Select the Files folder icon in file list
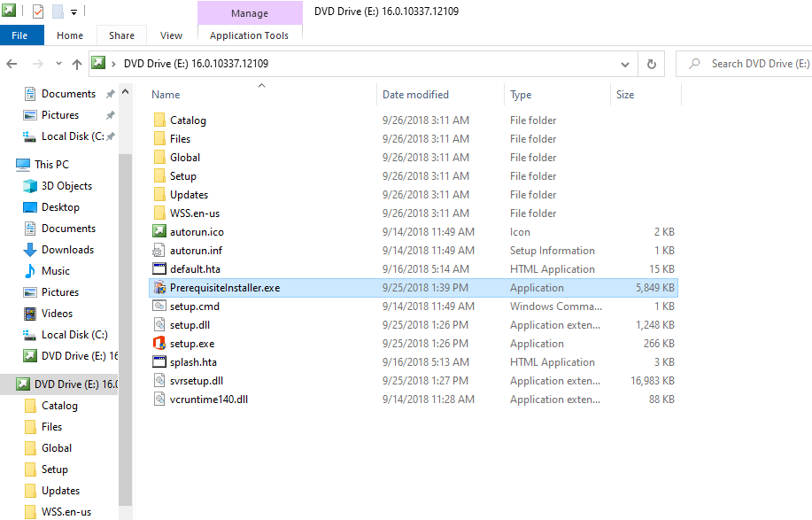812x520 pixels. point(159,139)
